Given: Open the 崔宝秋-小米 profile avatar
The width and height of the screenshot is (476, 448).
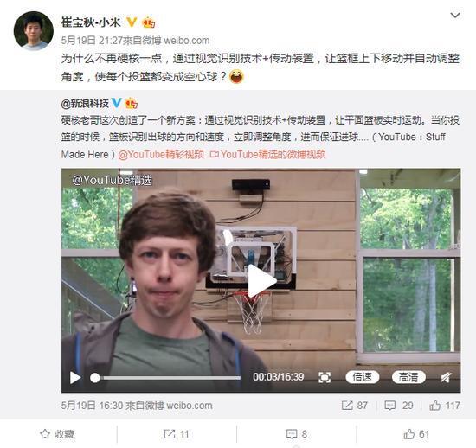Looking at the screenshot, I should 34,31.
